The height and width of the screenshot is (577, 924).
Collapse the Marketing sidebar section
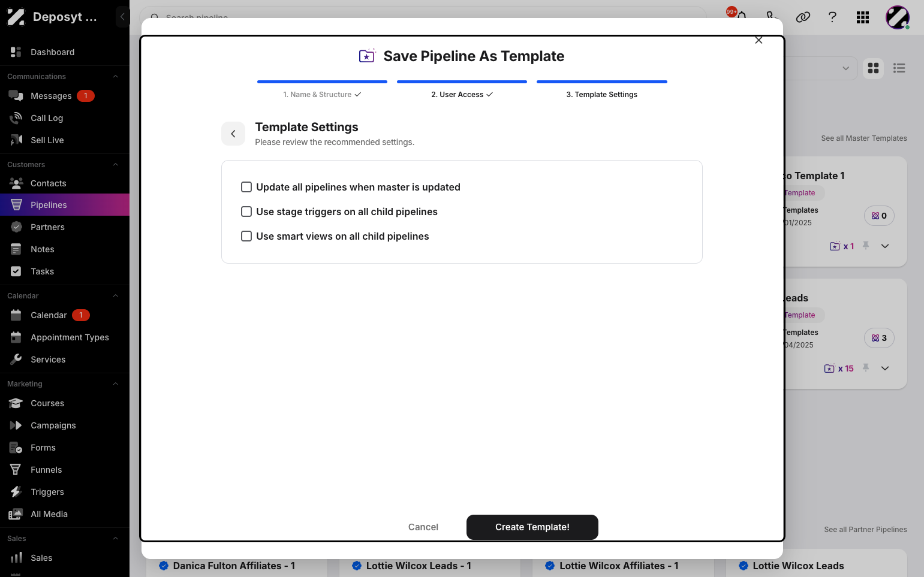(116, 384)
